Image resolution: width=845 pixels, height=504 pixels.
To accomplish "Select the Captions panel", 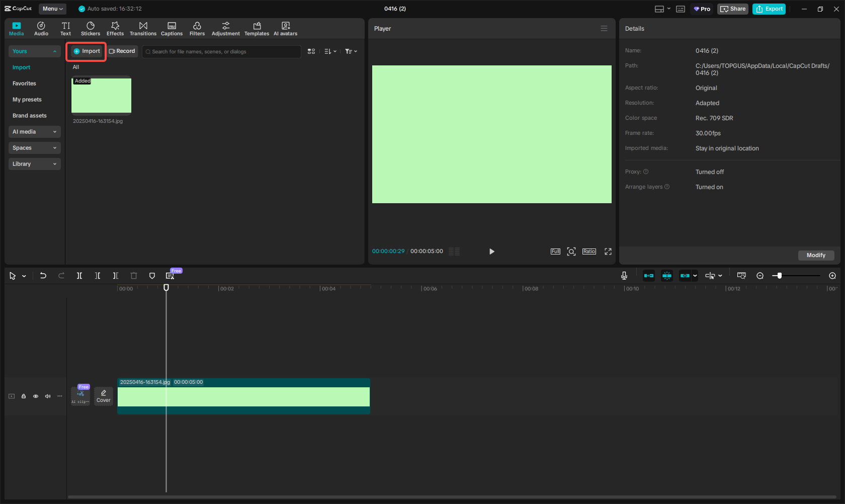I will [172, 28].
